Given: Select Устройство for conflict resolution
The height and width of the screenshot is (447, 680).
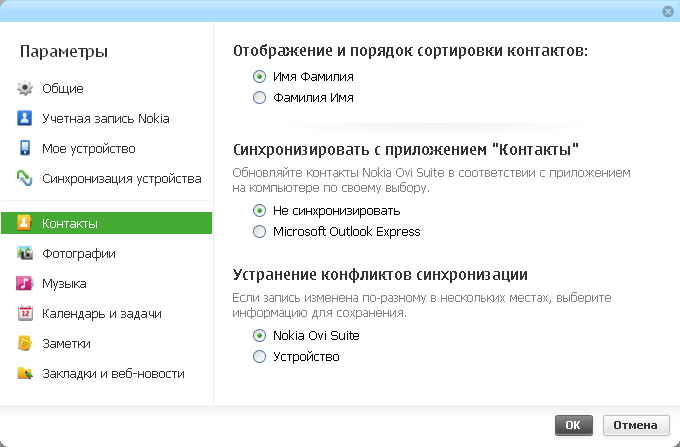Looking at the screenshot, I should 260,357.
